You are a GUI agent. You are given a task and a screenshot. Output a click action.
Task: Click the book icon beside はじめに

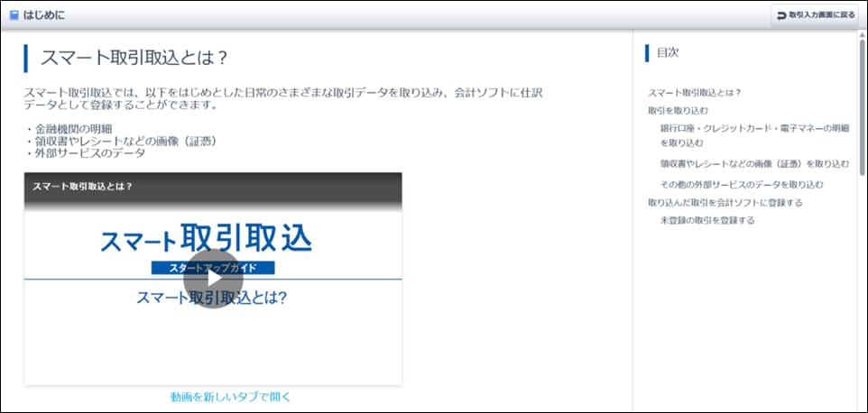[x=14, y=15]
